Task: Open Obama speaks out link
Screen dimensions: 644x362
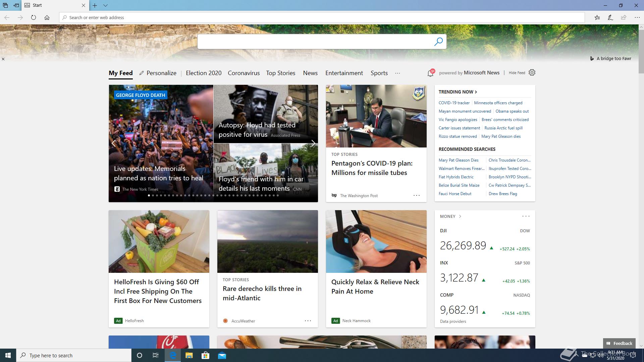Action: (512, 111)
